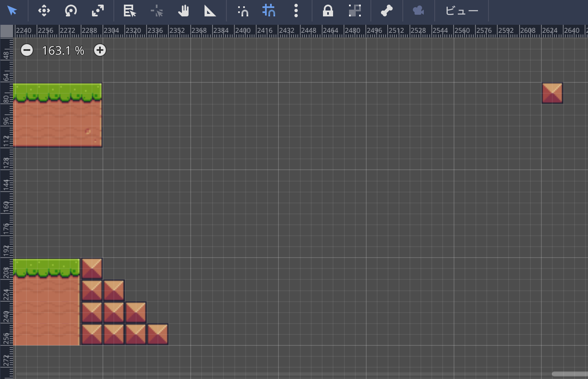Open snapping options three-dot menu
Screen dimensions: 588x379
[x=296, y=11]
